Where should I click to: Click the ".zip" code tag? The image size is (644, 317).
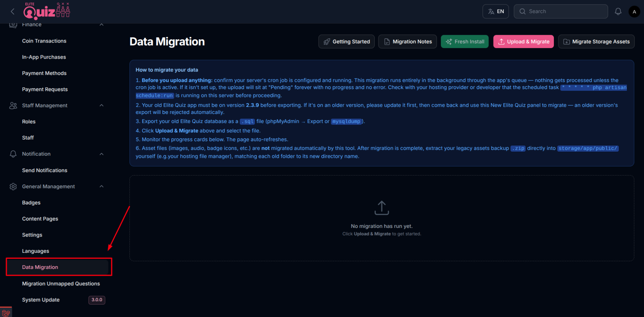click(518, 148)
